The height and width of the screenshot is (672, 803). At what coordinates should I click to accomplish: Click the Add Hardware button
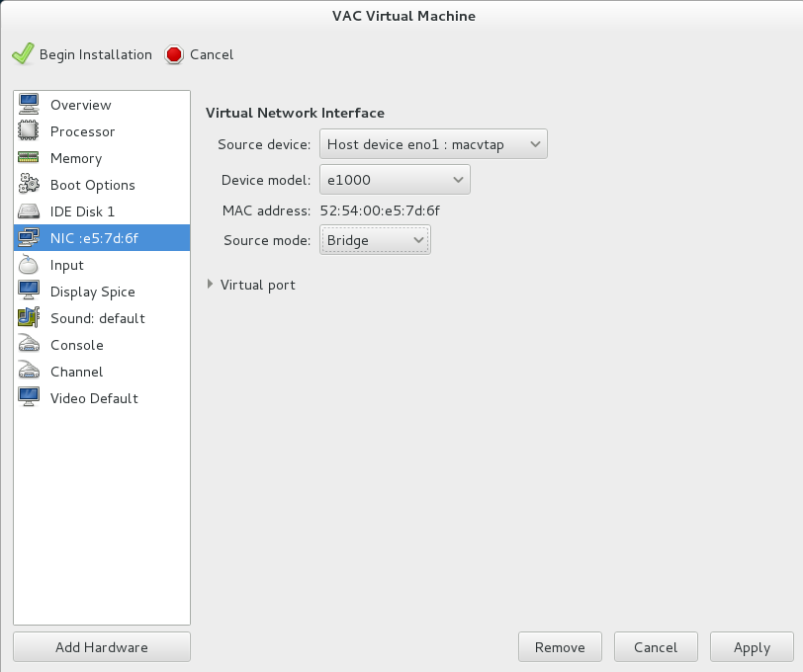tap(102, 647)
